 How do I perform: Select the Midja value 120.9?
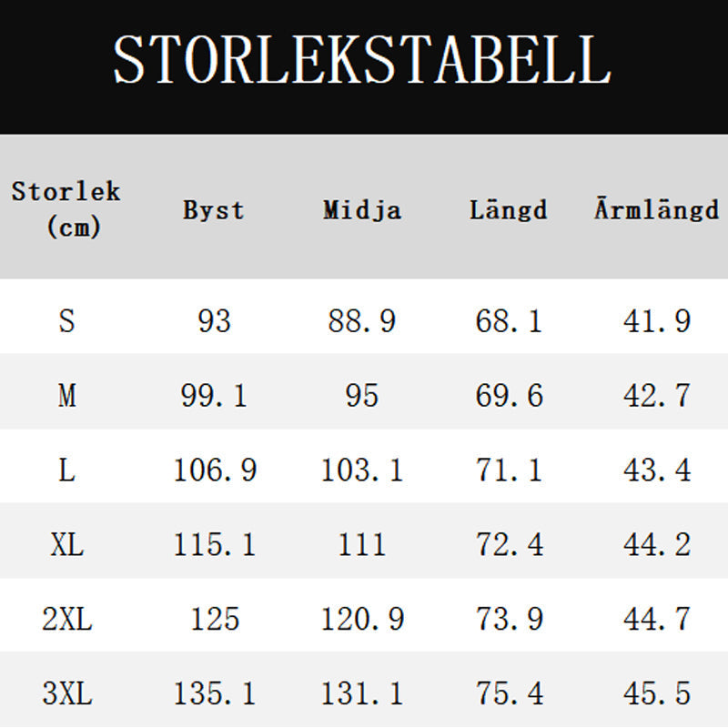point(362,620)
